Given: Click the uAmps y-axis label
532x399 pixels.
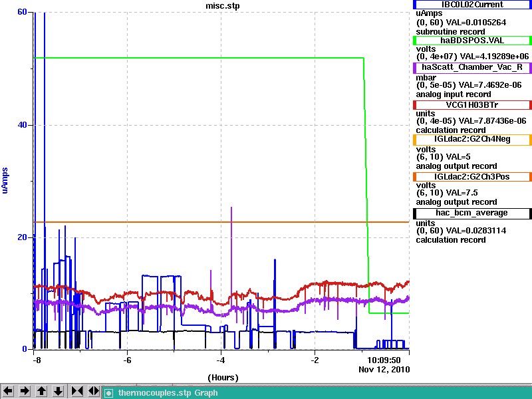Looking at the screenshot, I should click(5, 180).
